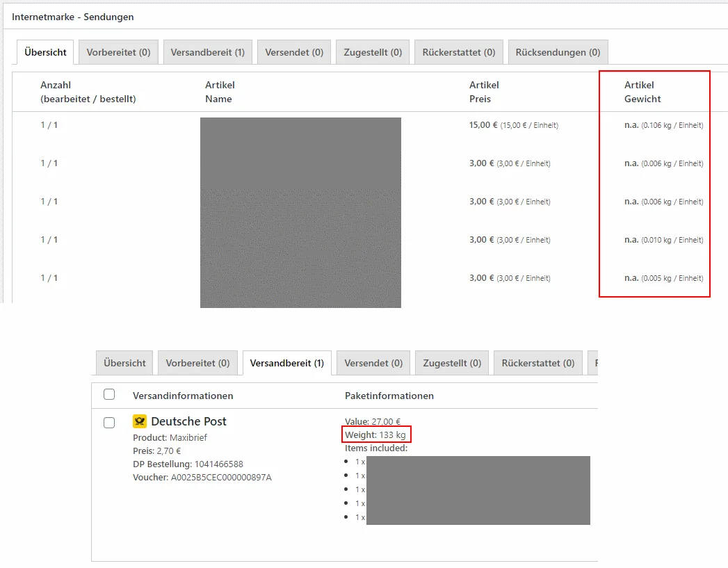The width and height of the screenshot is (728, 568).
Task: Click the Internetmarke - Sendungen heading
Action: 73,17
